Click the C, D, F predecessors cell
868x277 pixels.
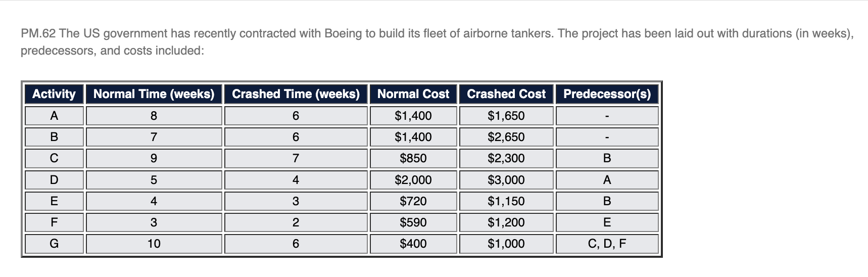coord(607,244)
